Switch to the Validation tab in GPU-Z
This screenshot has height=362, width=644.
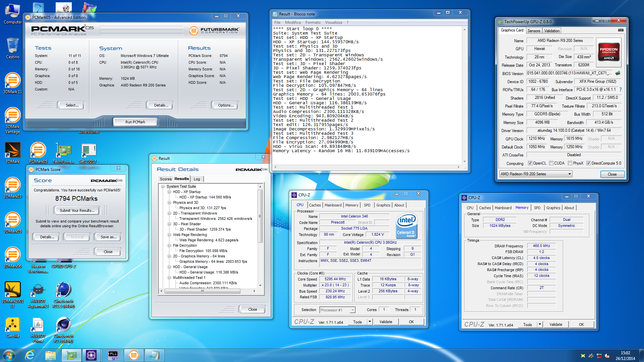pos(552,31)
